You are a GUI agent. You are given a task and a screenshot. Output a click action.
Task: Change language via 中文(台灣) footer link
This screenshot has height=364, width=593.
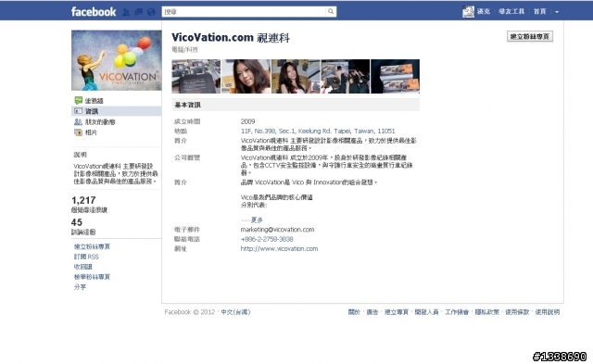[x=235, y=312]
